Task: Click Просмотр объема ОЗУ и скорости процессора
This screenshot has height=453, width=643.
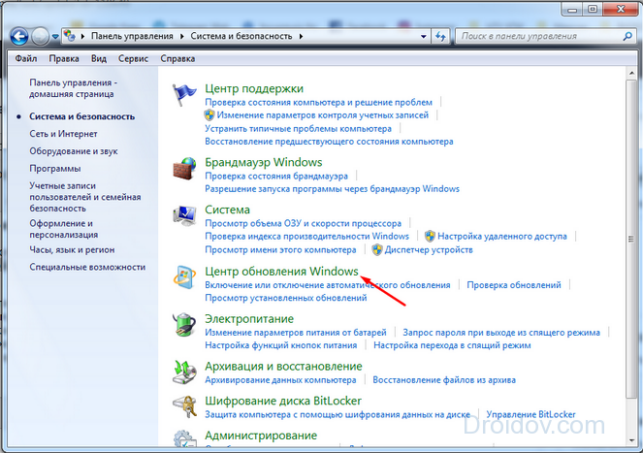Action: [303, 223]
